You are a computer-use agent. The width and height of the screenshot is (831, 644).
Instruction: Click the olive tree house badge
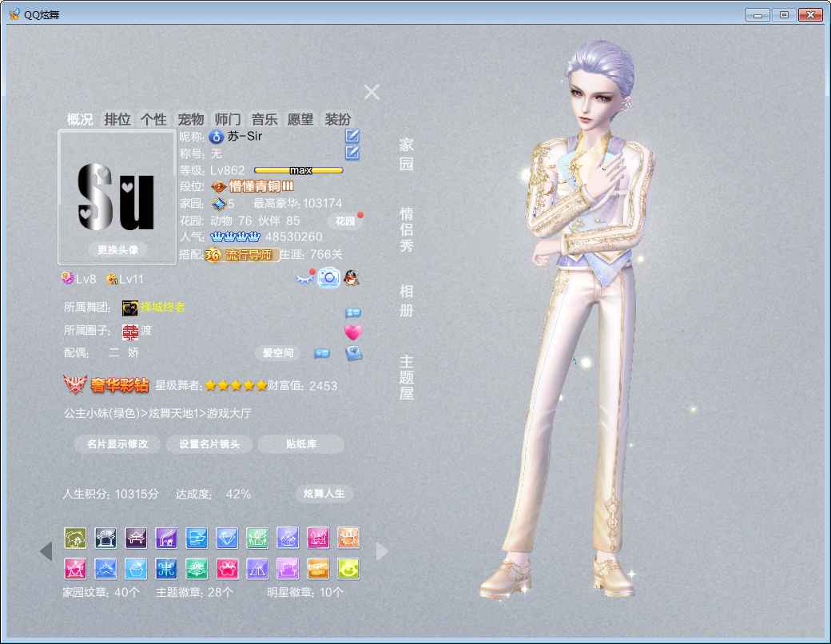click(x=75, y=538)
